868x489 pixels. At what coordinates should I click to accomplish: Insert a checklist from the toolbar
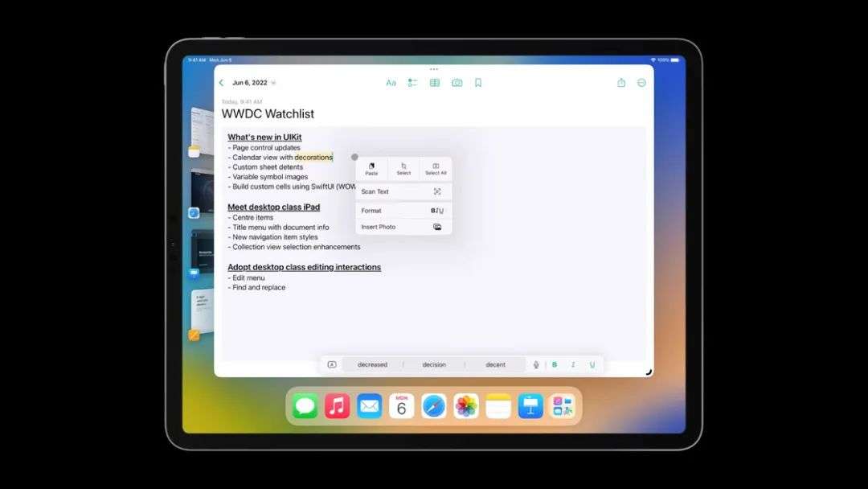(x=412, y=83)
